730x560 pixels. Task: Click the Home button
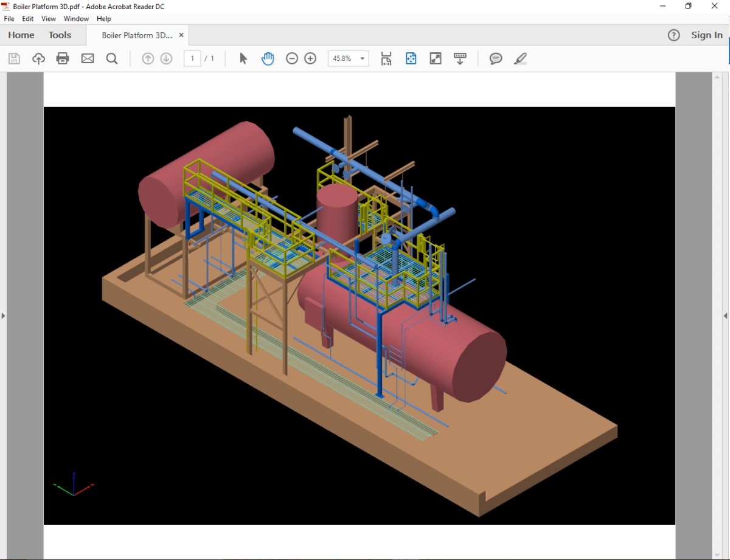(21, 35)
